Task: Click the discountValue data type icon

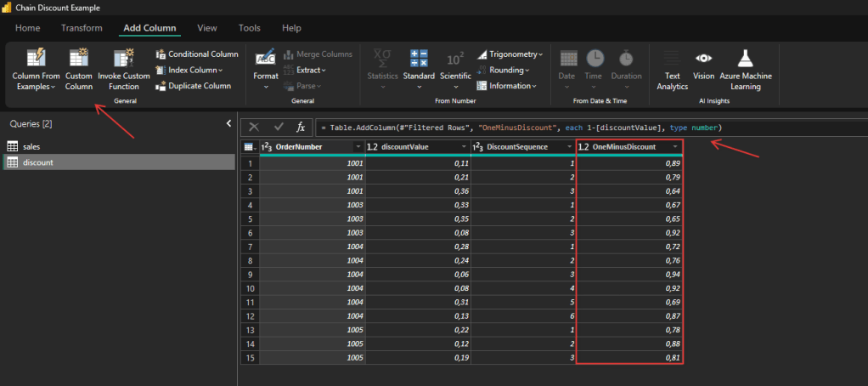Action: [x=372, y=147]
